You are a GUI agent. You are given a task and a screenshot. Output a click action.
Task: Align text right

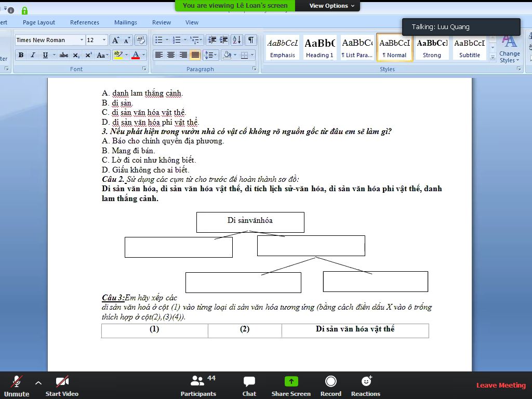pos(183,55)
